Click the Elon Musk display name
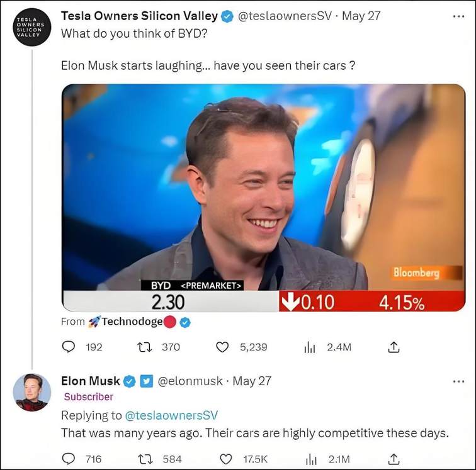The height and width of the screenshot is (470, 476). [x=91, y=381]
